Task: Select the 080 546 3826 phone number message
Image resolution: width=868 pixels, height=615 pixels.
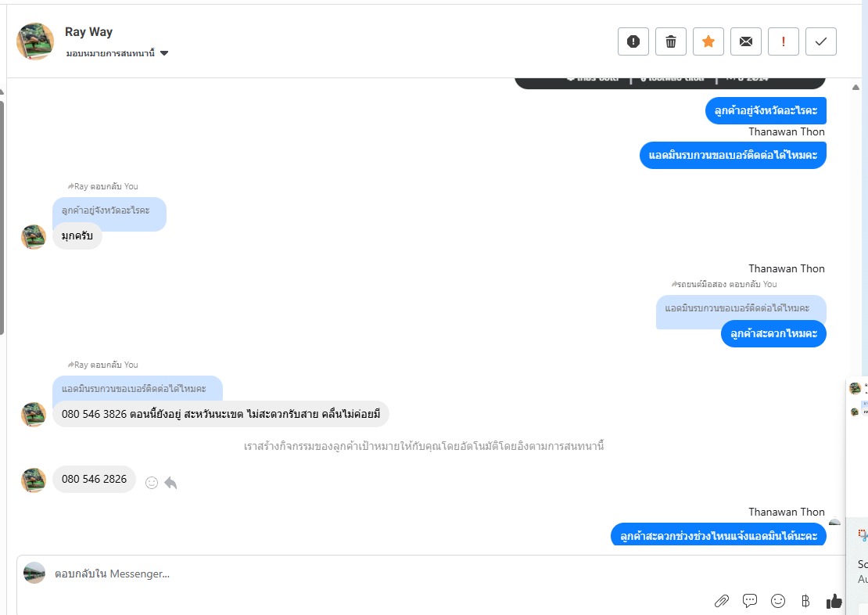Action: [221, 414]
